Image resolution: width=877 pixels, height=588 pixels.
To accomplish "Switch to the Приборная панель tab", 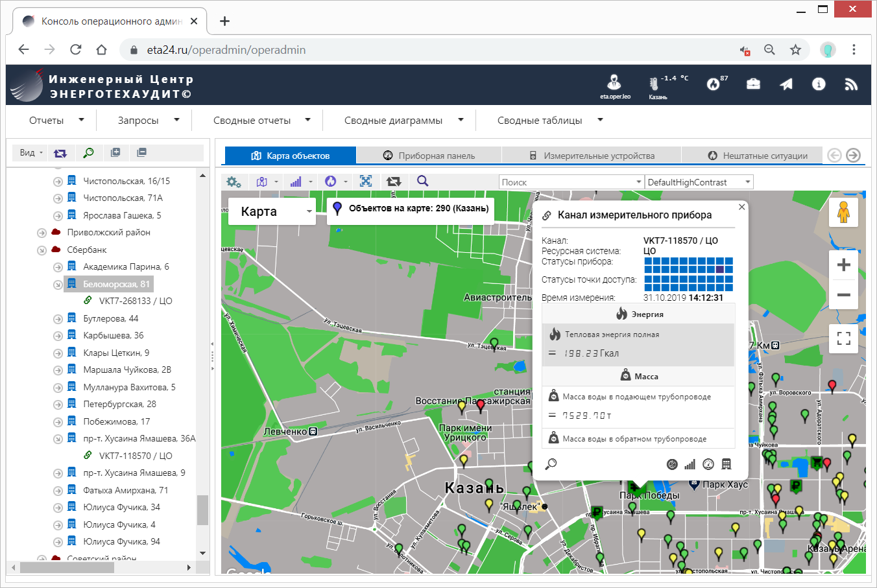I will point(429,156).
